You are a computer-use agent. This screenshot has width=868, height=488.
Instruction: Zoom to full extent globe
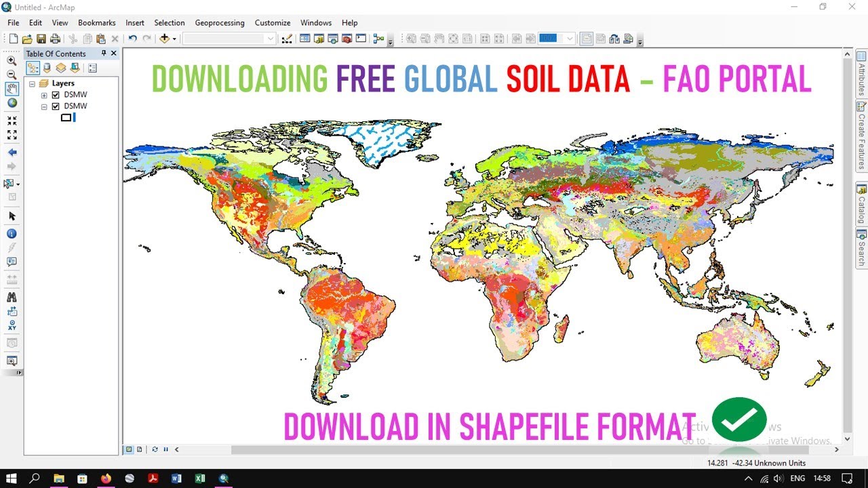tap(12, 103)
